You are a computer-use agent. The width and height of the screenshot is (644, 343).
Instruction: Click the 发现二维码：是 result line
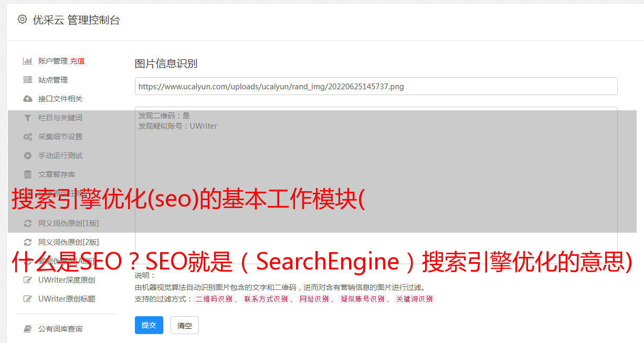(x=164, y=116)
